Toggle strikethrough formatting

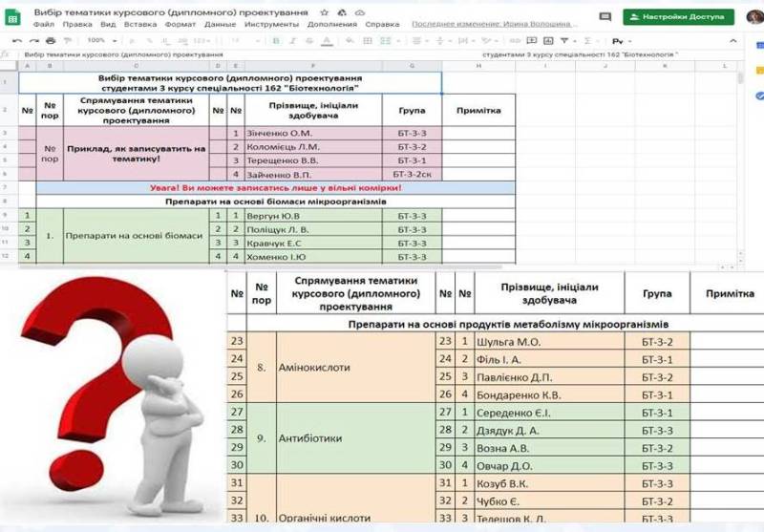[309, 41]
